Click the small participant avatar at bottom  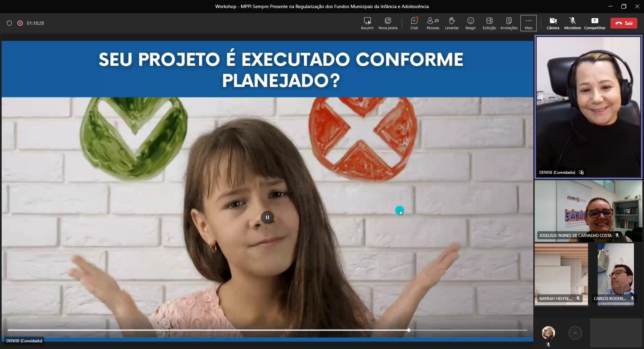pos(548,333)
